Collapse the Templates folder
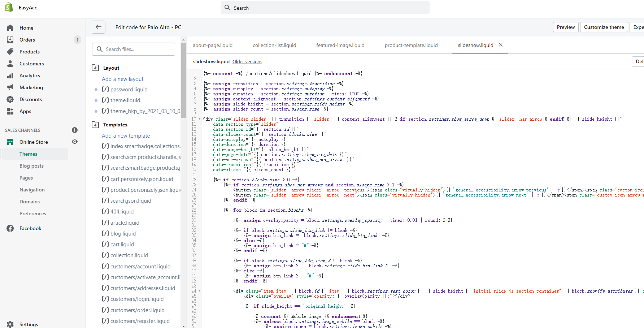 pos(95,125)
